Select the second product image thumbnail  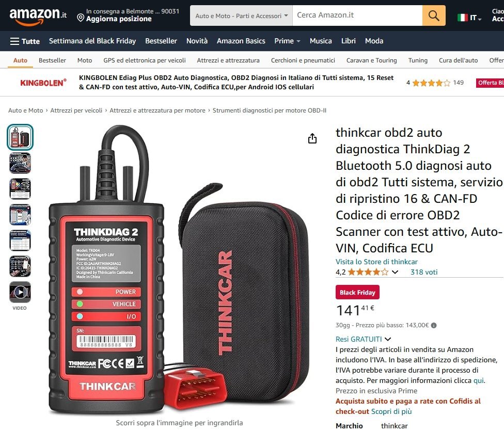(20, 163)
